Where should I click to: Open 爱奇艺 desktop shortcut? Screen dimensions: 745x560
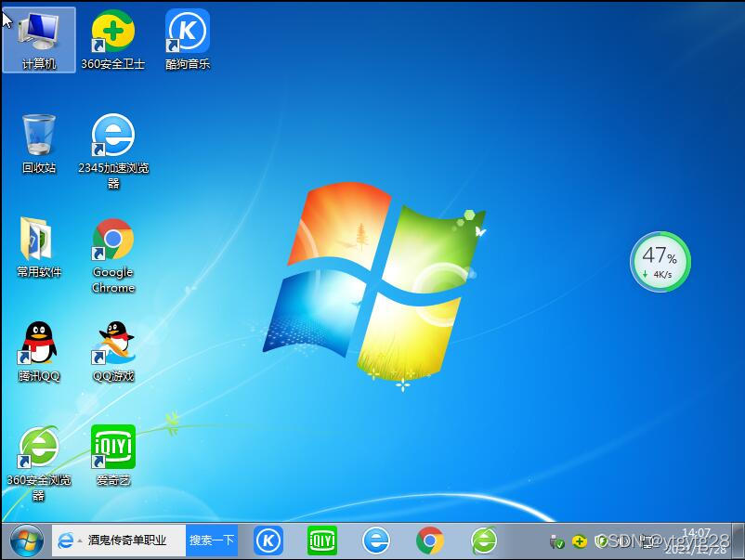(113, 455)
